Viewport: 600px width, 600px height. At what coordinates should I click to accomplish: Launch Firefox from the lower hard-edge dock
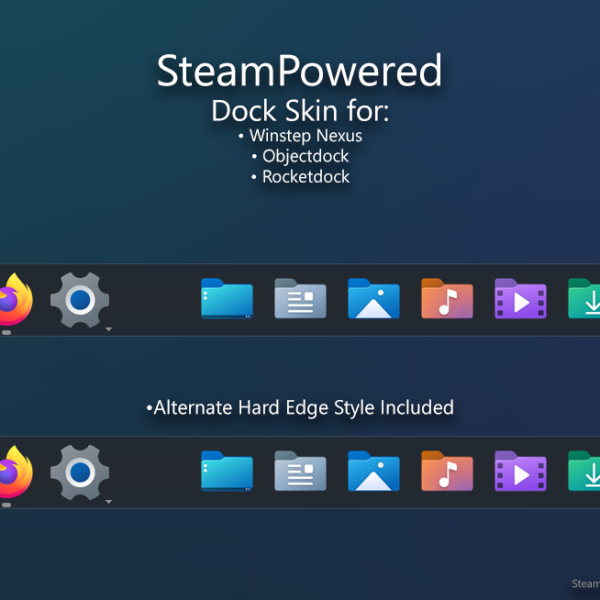[x=16, y=472]
